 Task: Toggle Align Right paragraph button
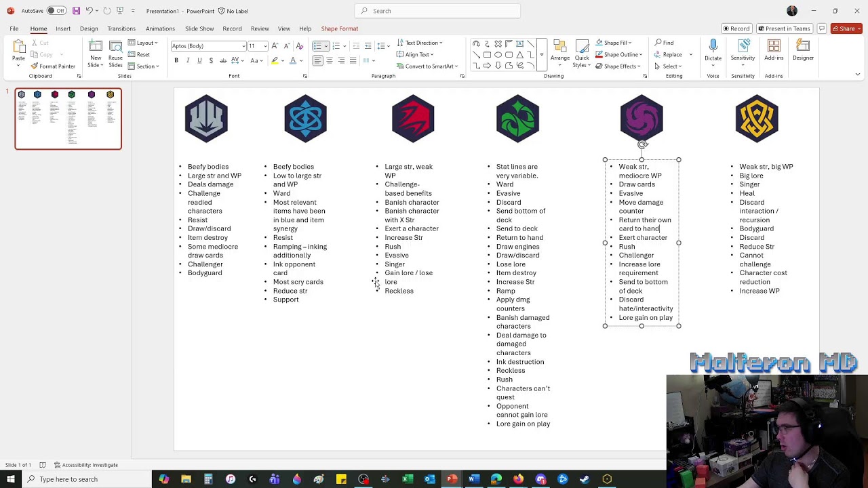coord(341,60)
